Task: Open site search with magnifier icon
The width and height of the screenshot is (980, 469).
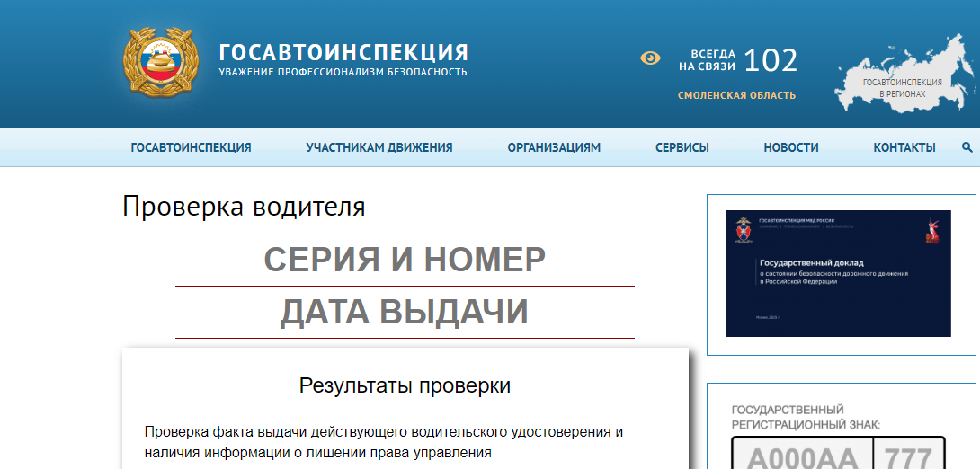Action: 967,147
